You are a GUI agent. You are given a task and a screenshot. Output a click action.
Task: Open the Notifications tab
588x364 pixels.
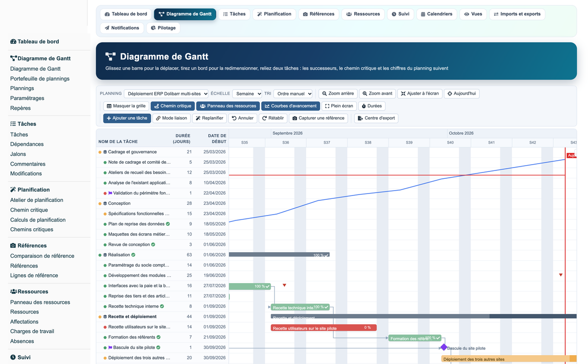coord(122,28)
